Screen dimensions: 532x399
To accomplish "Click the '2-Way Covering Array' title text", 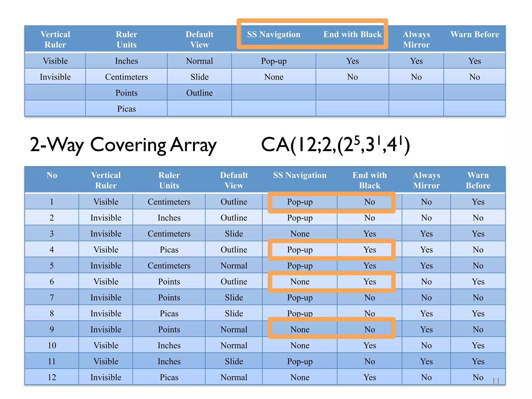I will click(123, 145).
